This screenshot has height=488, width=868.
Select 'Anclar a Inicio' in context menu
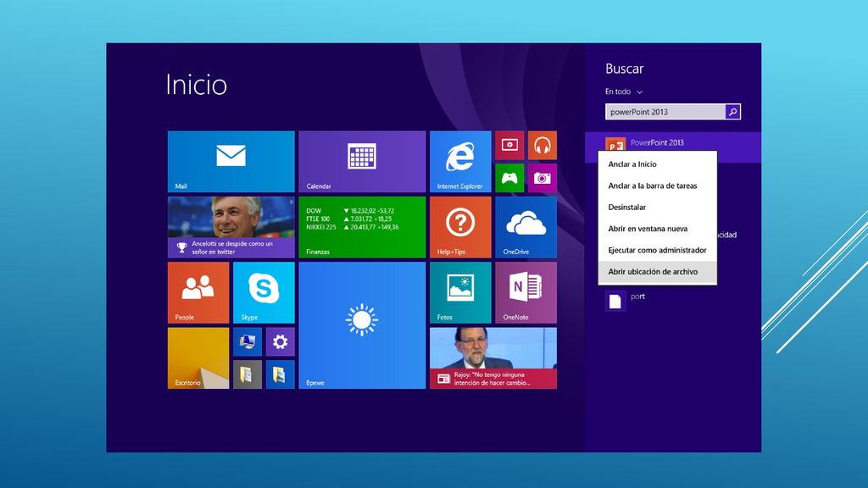658,164
